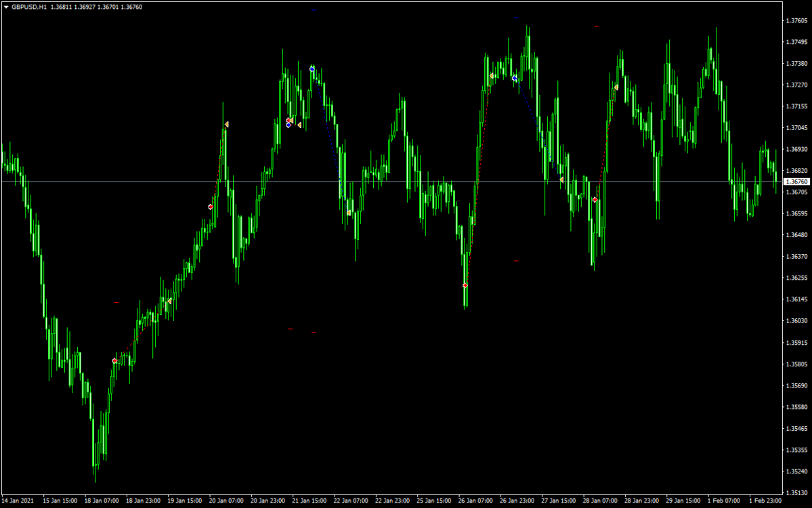Viewport: 812px width, 508px height.
Task: Click the 22 Jan 23:00 time label
Action: [392, 501]
